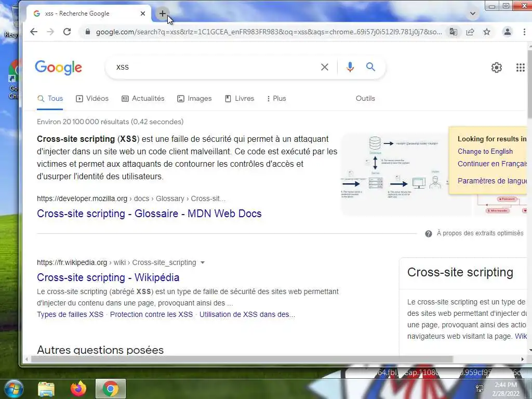Click the address bar URL
Screen dimensions: 532x399
(269, 32)
